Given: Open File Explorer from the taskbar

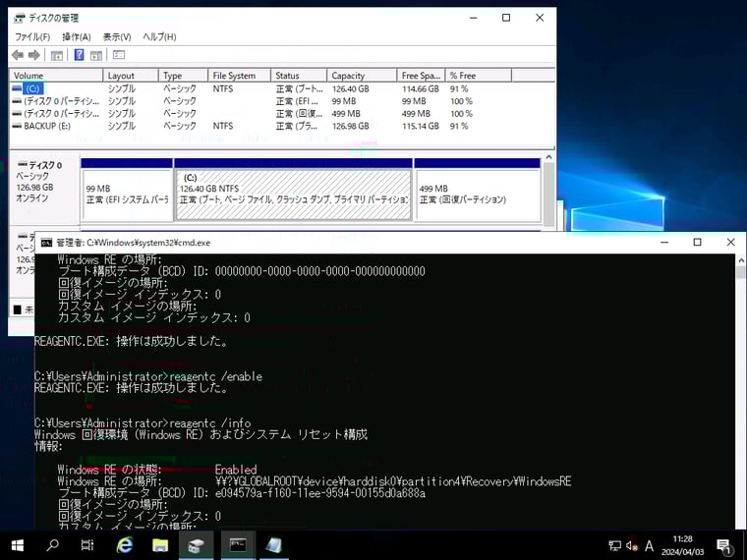Looking at the screenshot, I should click(x=160, y=544).
